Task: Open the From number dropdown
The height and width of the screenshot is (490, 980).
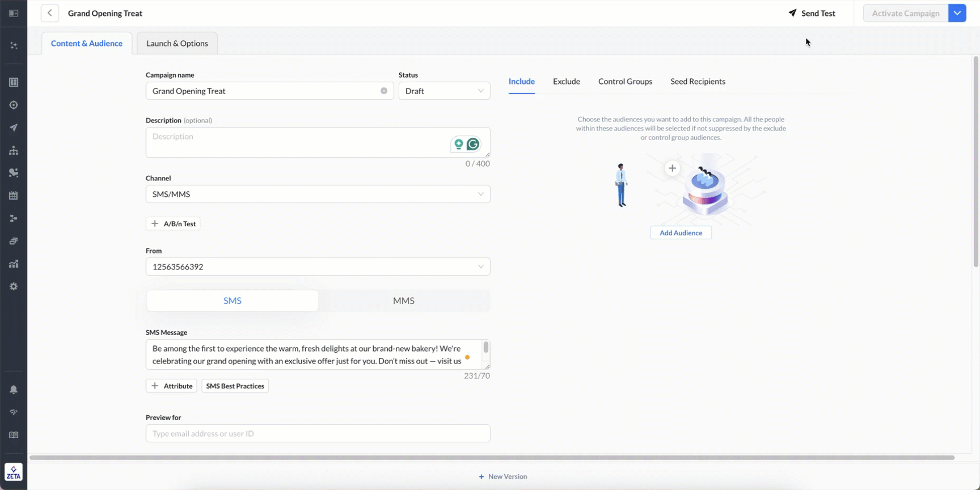Action: click(x=318, y=267)
